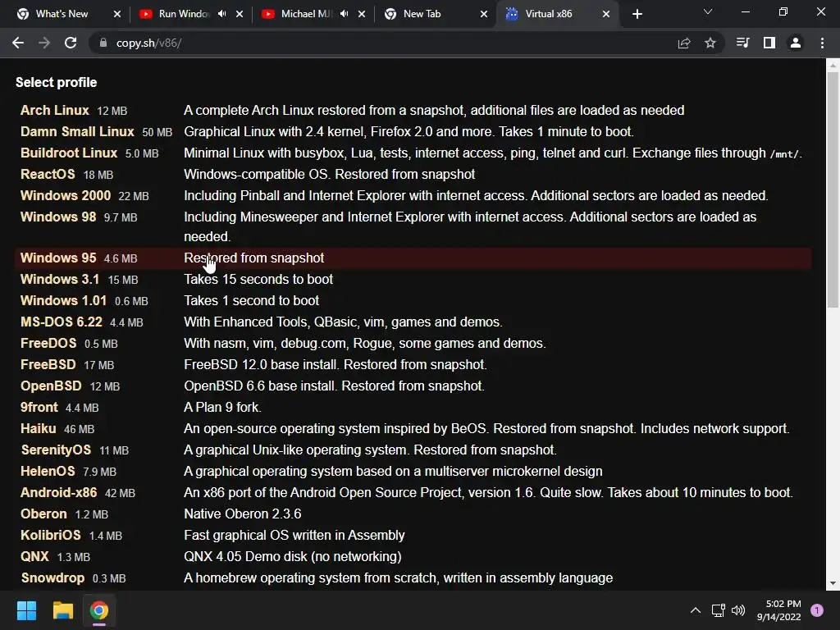Close the Michael MJ tab
Image resolution: width=840 pixels, height=630 pixels.
point(362,14)
